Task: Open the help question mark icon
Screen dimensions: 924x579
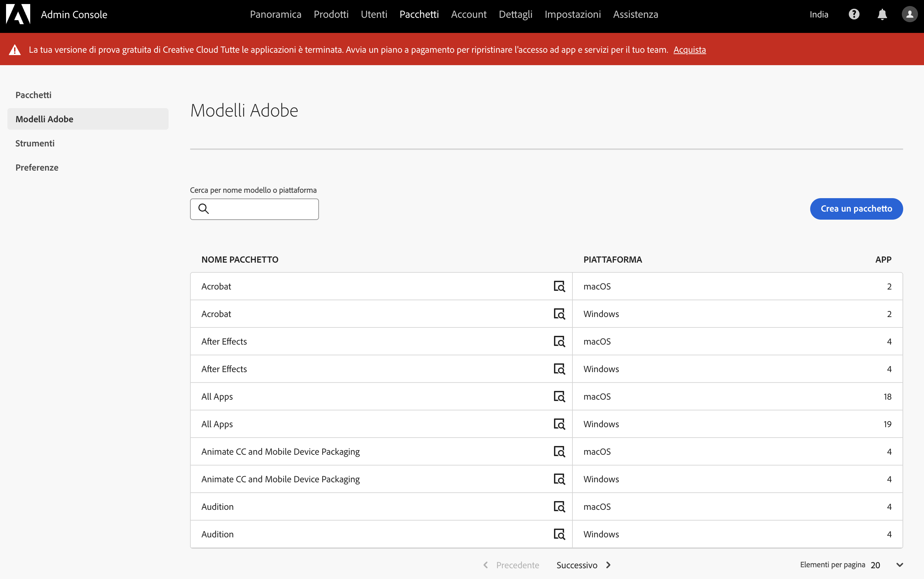Action: [854, 14]
